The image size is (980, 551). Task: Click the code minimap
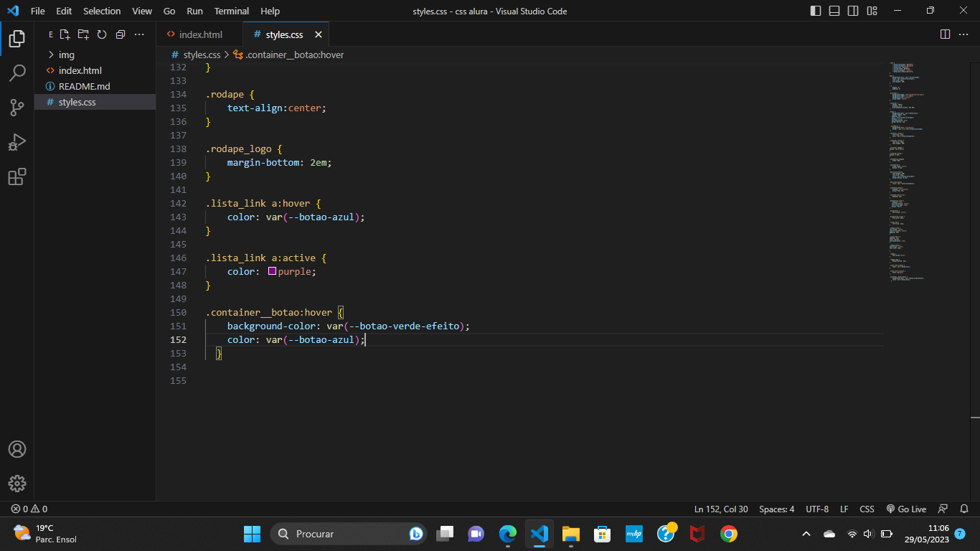pyautogui.click(x=907, y=171)
